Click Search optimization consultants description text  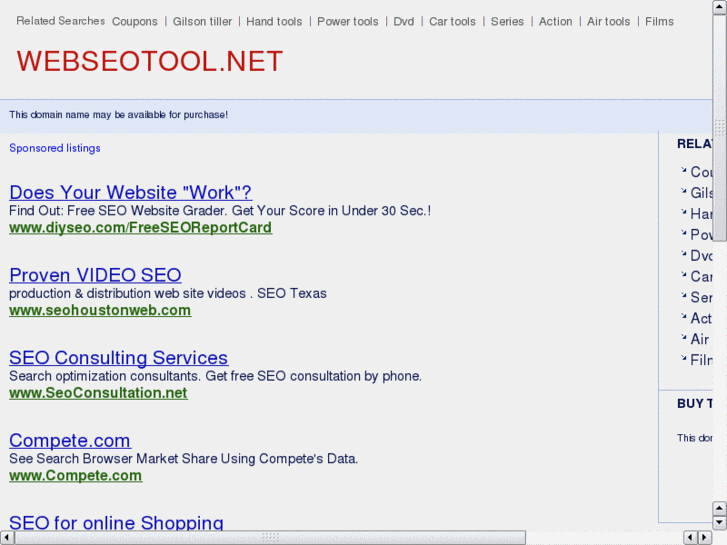tap(216, 376)
